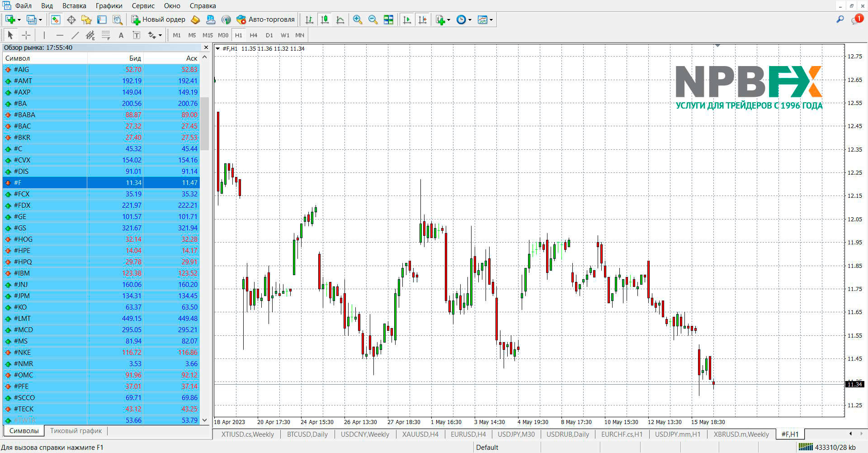Open the USDRUB,Daily chart tab

567,434
